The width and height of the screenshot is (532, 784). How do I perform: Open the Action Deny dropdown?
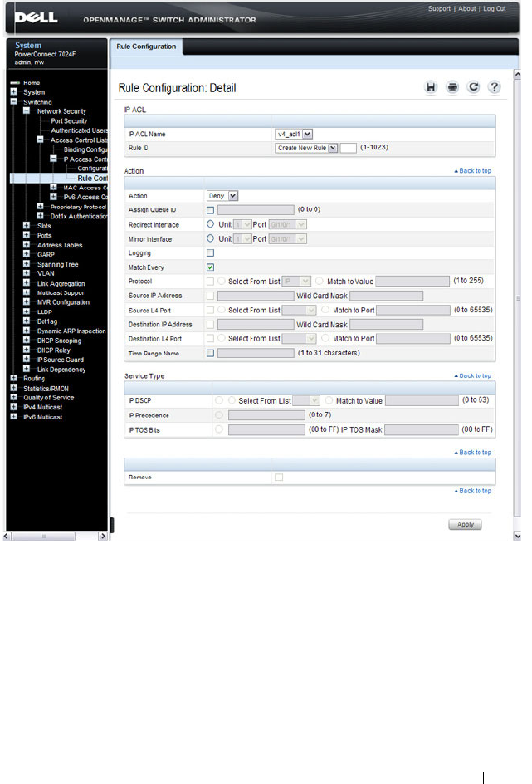[x=222, y=196]
